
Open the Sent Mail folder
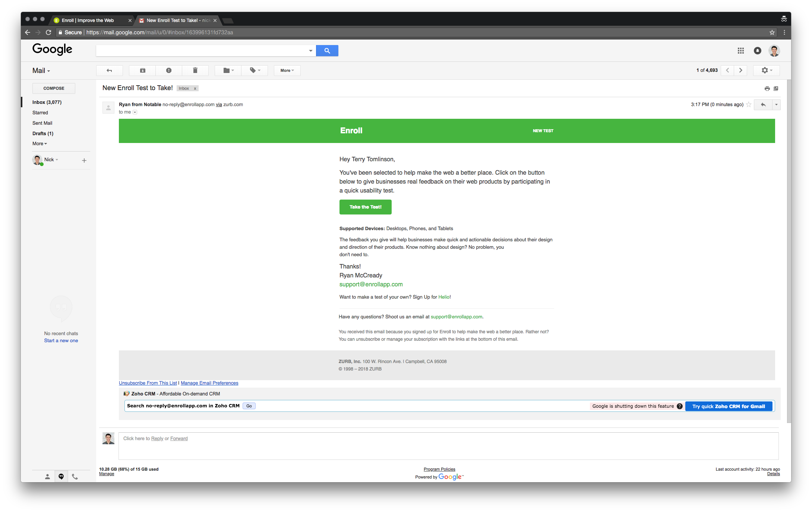[42, 123]
